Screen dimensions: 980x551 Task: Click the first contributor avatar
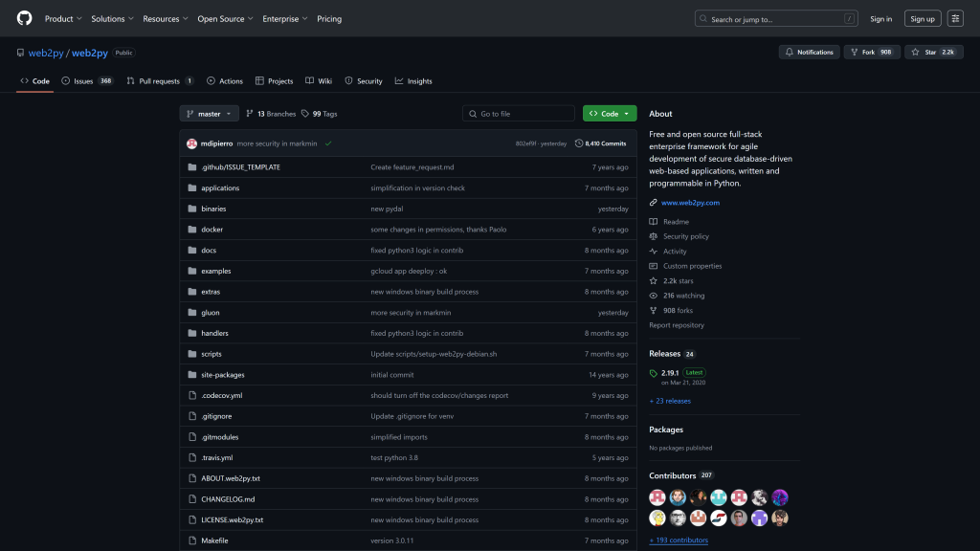(657, 497)
